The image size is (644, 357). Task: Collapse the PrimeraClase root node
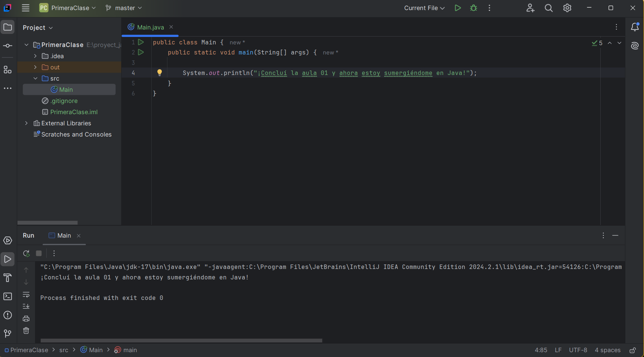[x=26, y=45]
